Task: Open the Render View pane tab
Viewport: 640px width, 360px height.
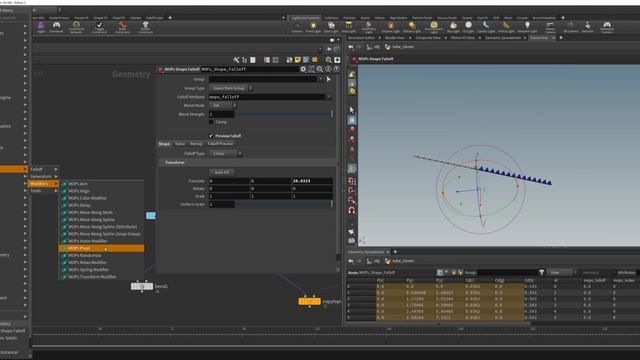Action: (x=395, y=38)
